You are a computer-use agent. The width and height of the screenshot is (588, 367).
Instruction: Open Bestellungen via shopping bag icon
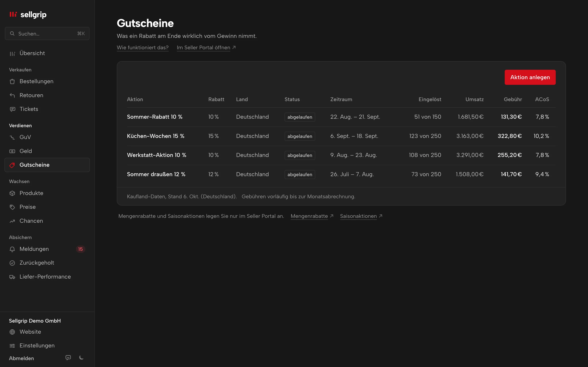(12, 82)
